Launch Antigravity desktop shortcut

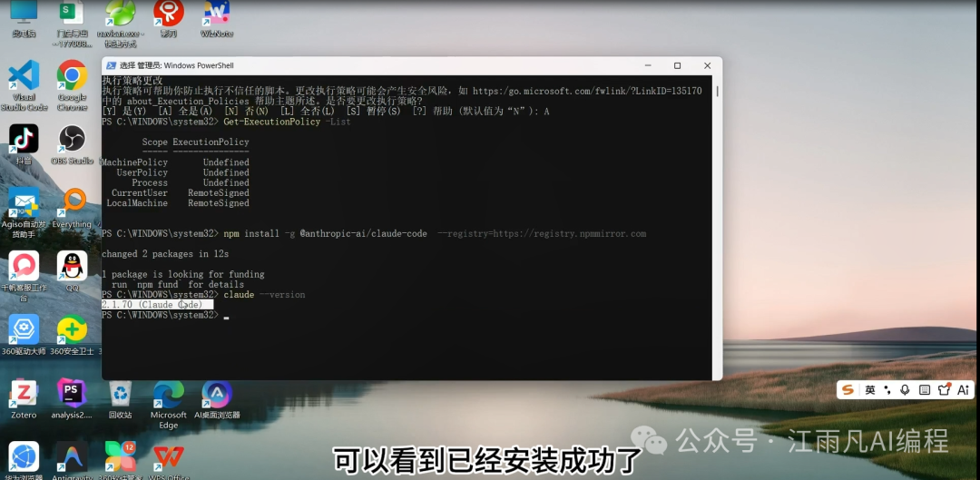[x=73, y=460]
